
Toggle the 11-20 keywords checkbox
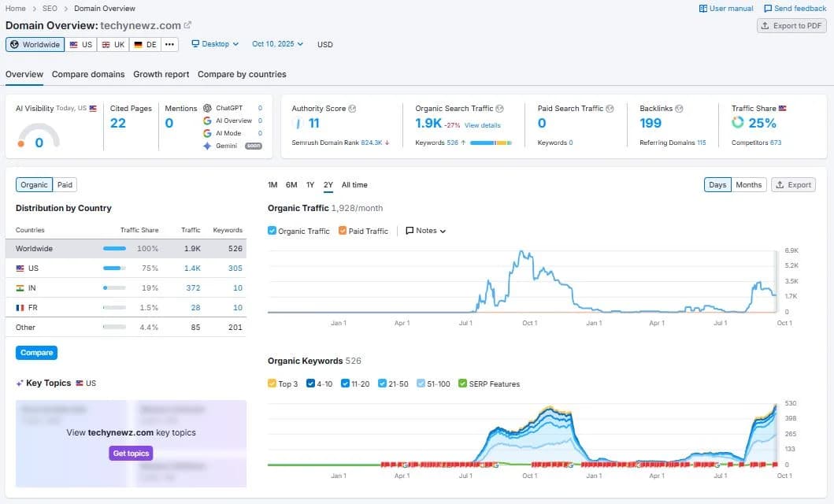pyautogui.click(x=345, y=384)
